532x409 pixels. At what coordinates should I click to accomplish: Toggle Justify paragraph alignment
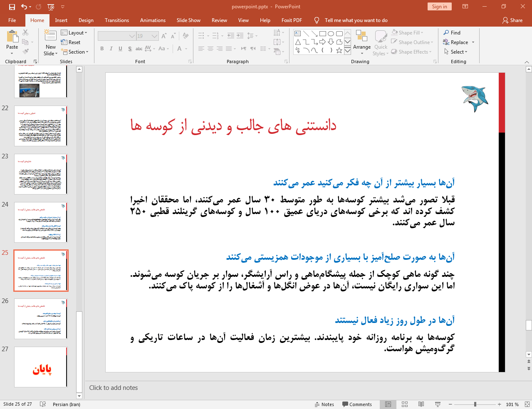229,49
